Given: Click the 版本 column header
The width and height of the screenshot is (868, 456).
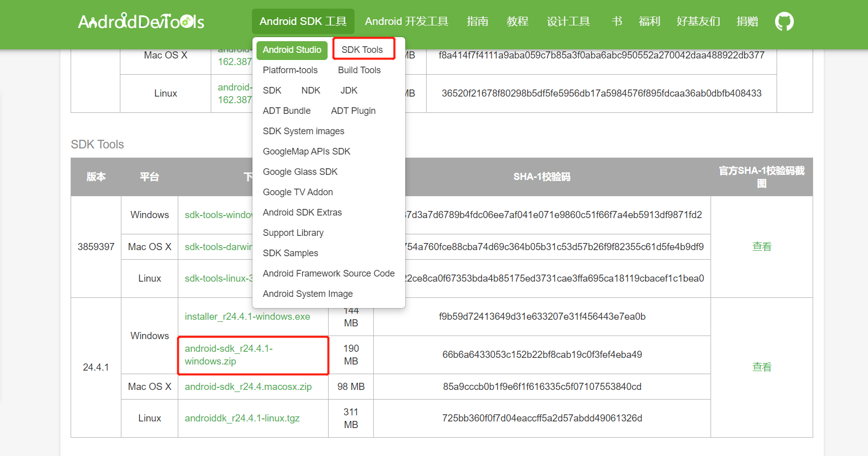Looking at the screenshot, I should pos(96,177).
